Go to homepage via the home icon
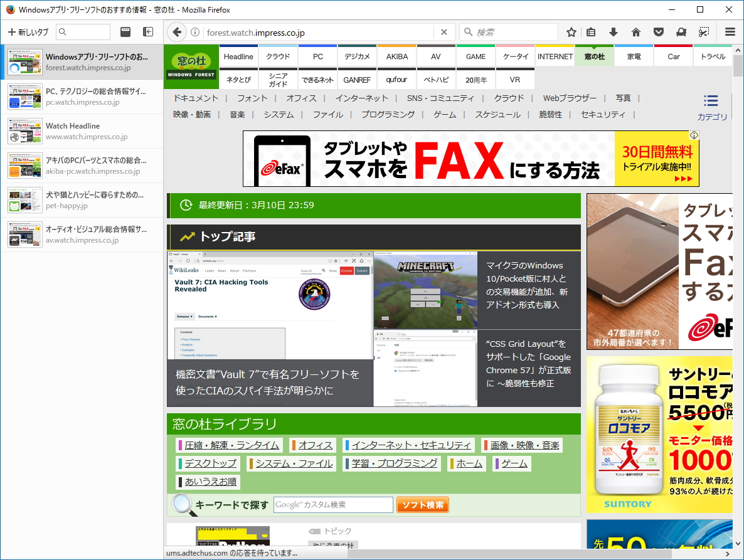This screenshot has width=744, height=560. (636, 32)
